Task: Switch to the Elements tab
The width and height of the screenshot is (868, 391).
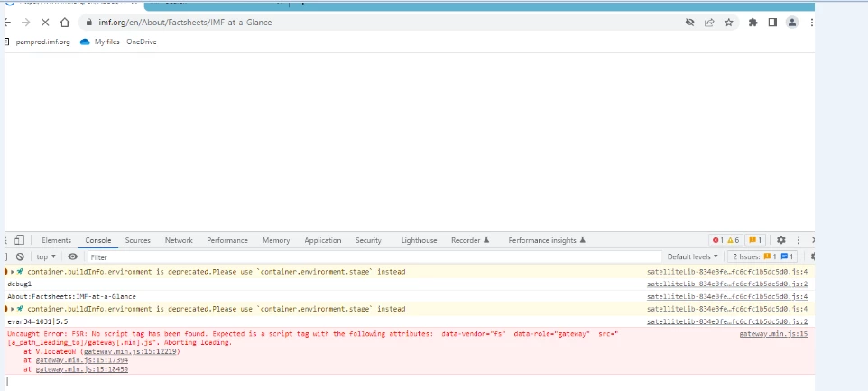Action: point(57,240)
